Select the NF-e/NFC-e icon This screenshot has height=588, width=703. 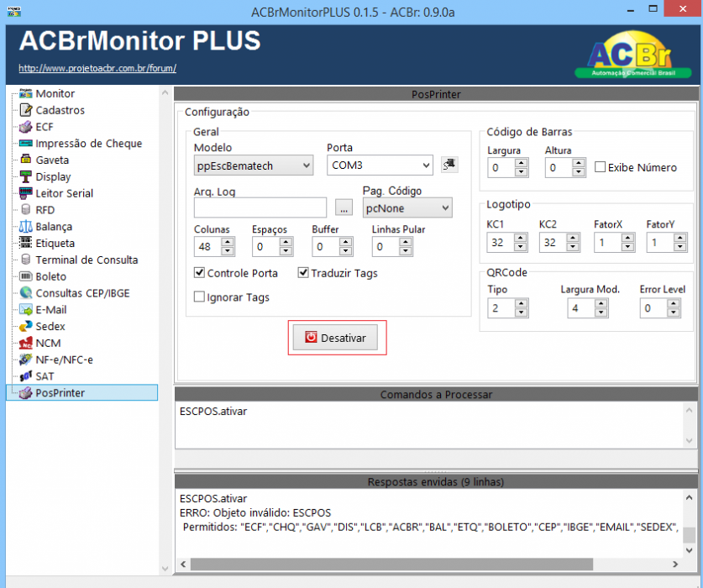click(25, 360)
